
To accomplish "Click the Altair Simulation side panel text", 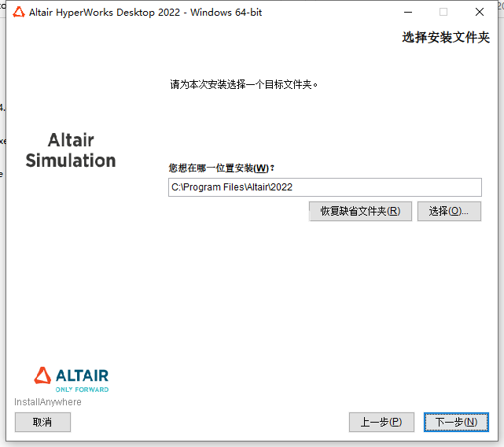I will coord(71,150).
